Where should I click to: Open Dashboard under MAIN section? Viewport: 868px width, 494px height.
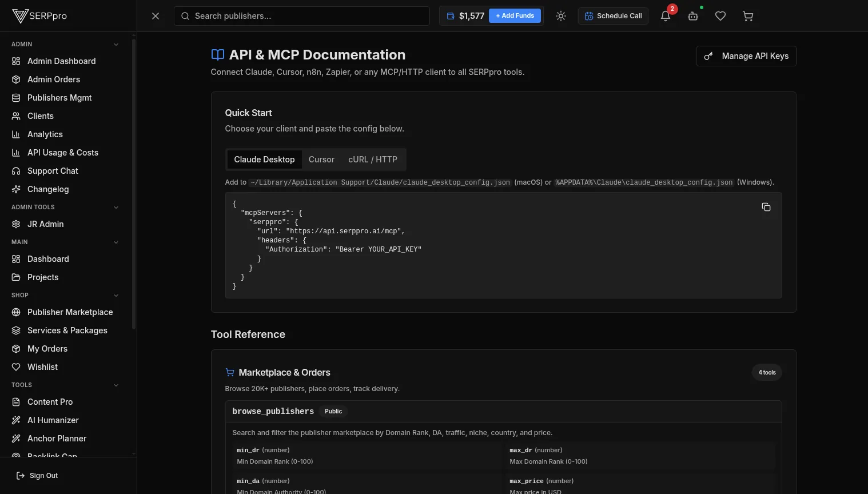(66, 259)
